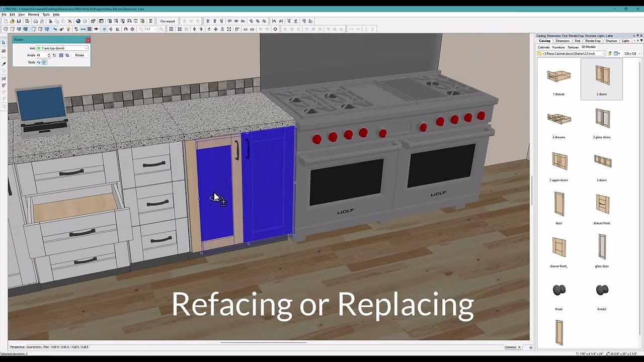Click the Open project folder icon

click(x=12, y=21)
